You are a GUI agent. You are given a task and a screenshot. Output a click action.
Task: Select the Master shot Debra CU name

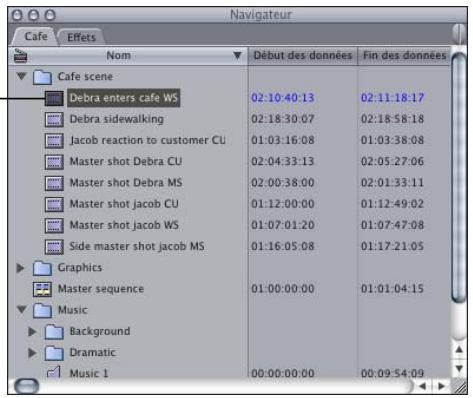(x=126, y=162)
